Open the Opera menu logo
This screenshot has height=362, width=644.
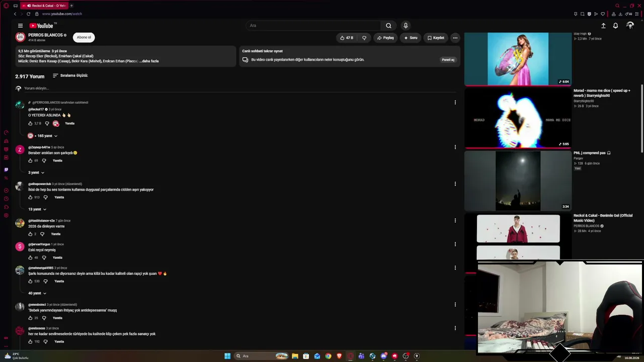click(x=6, y=6)
